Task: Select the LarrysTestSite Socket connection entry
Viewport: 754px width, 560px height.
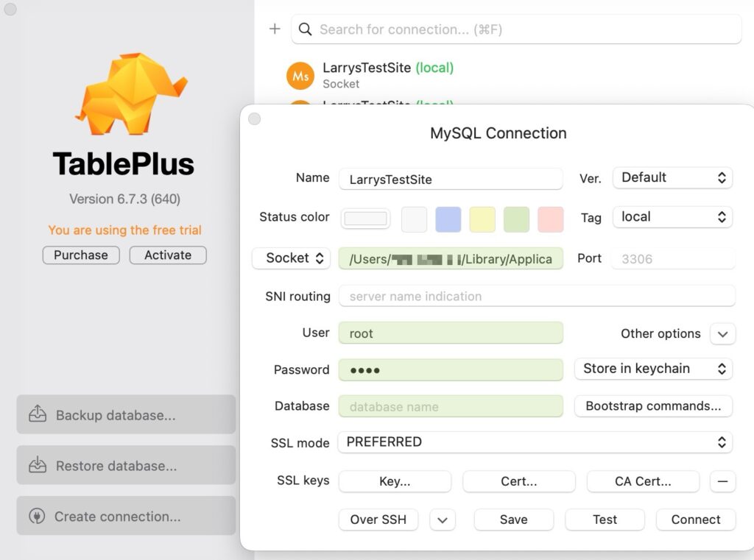Action: pos(388,75)
